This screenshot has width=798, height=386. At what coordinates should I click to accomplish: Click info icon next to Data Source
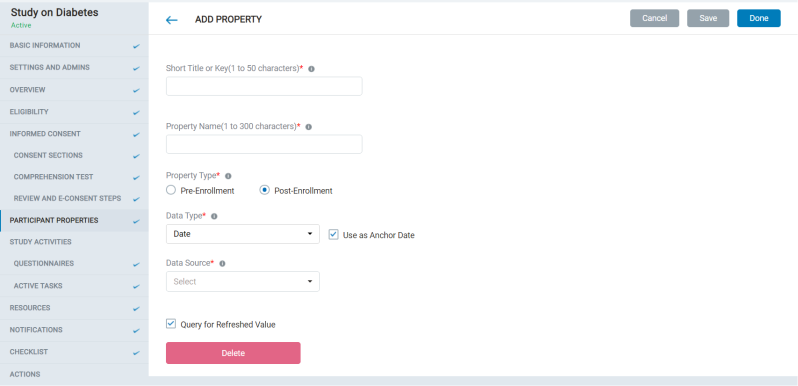coord(222,264)
